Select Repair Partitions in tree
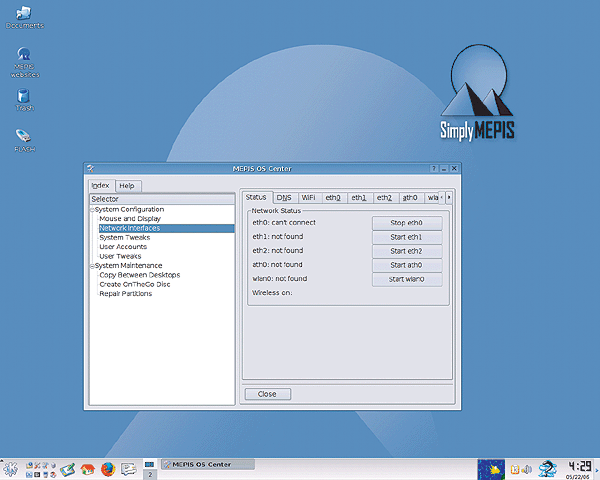 coord(126,294)
